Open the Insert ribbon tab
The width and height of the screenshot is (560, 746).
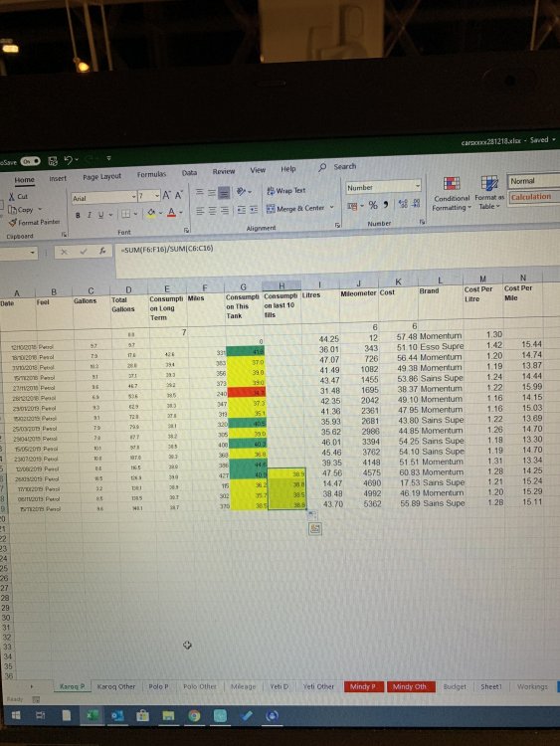pos(58,178)
